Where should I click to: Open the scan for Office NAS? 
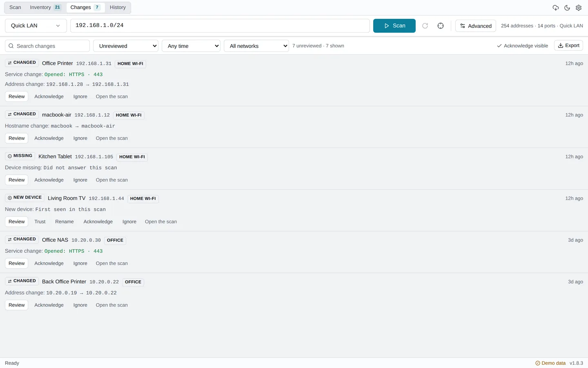pos(112,263)
